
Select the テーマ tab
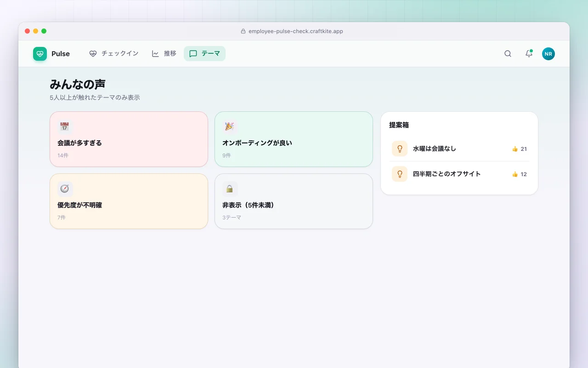click(x=204, y=54)
